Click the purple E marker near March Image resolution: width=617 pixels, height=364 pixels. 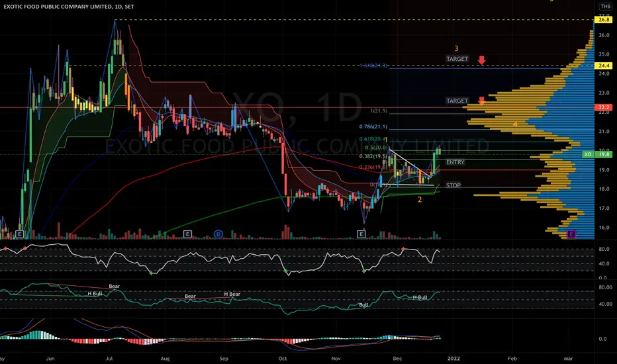coord(571,234)
